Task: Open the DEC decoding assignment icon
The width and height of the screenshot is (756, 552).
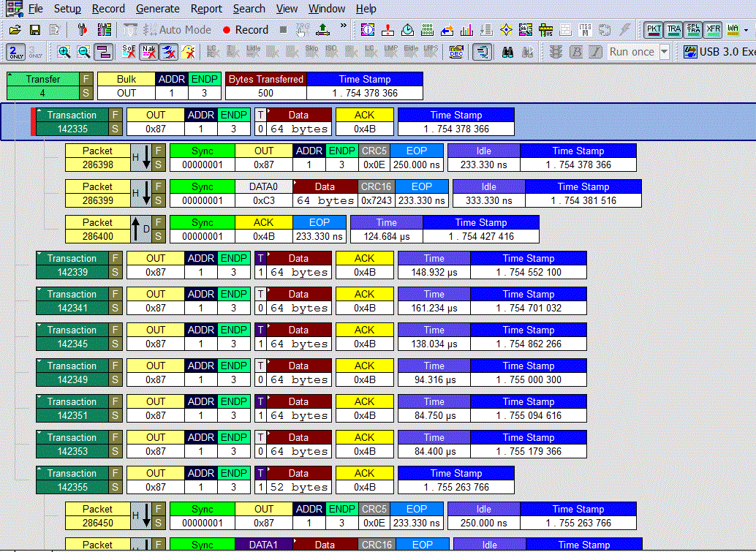Action: coord(456,52)
